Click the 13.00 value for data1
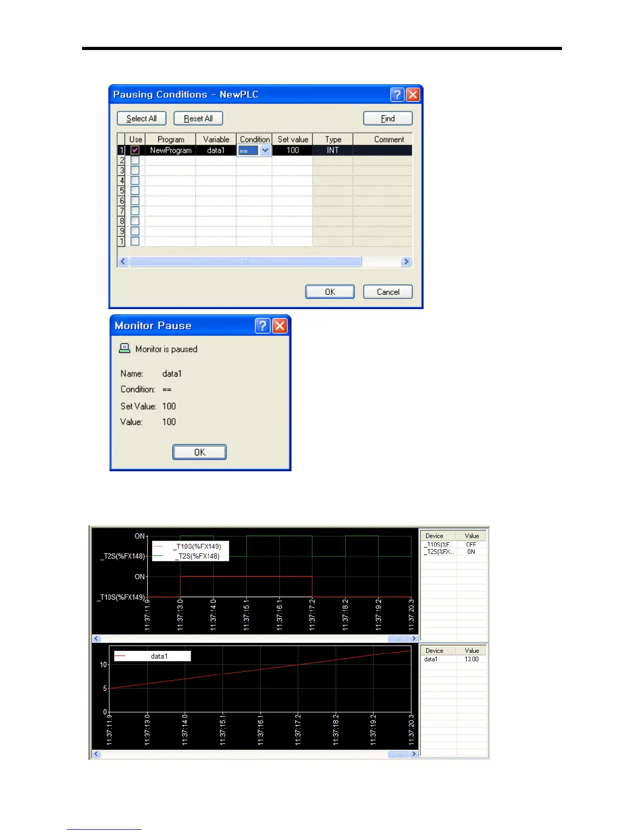This screenshot has width=644, height=834. (471, 659)
